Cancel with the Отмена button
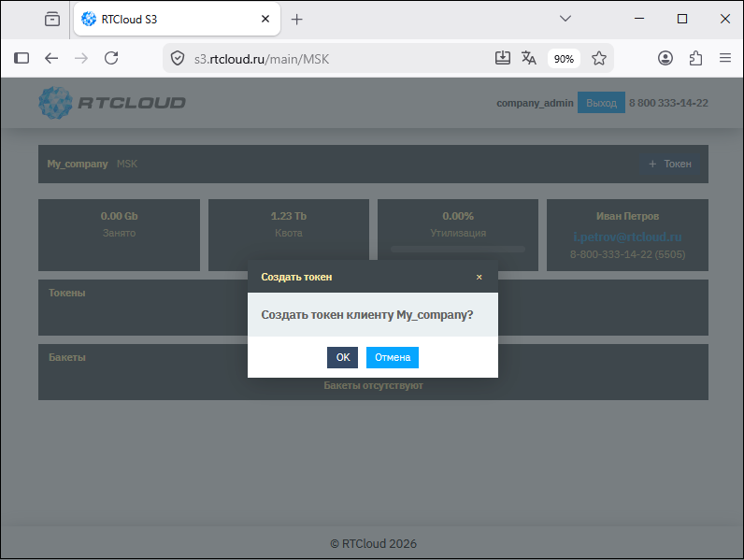 (x=393, y=357)
